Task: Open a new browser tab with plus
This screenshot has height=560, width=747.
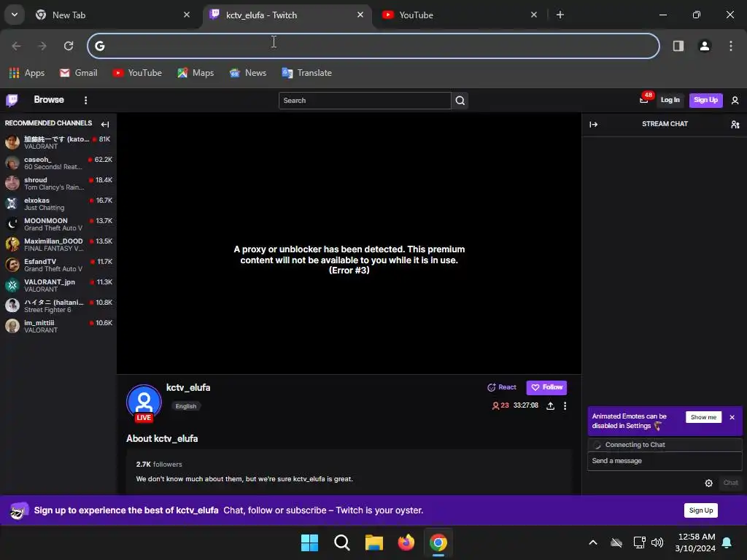Action: point(560,15)
